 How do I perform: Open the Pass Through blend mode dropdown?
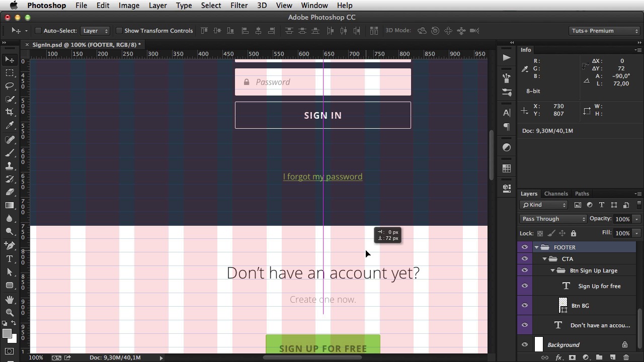pyautogui.click(x=553, y=219)
